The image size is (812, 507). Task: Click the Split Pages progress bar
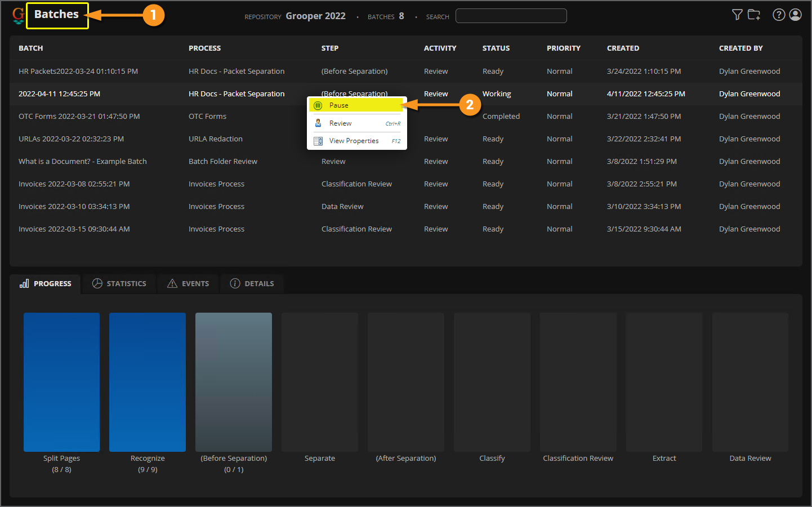[x=61, y=382]
